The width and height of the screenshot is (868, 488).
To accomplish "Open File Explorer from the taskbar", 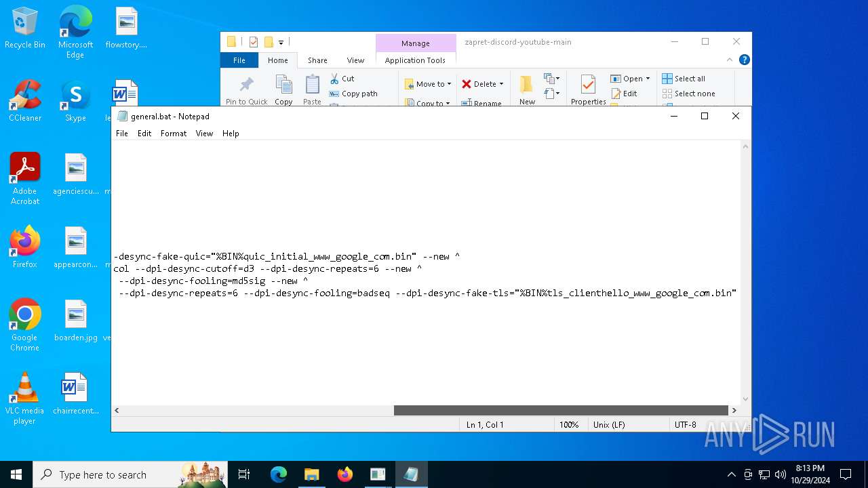I will [x=311, y=474].
